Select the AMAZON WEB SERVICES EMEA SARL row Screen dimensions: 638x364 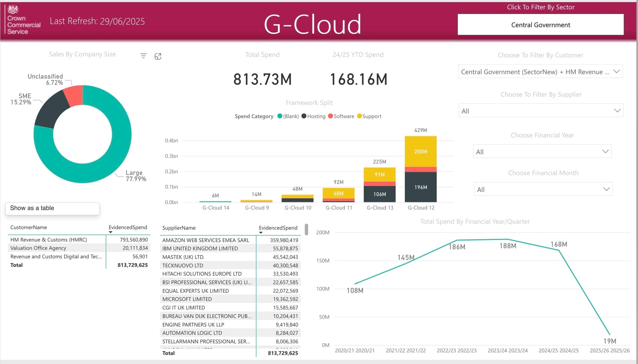(206, 240)
